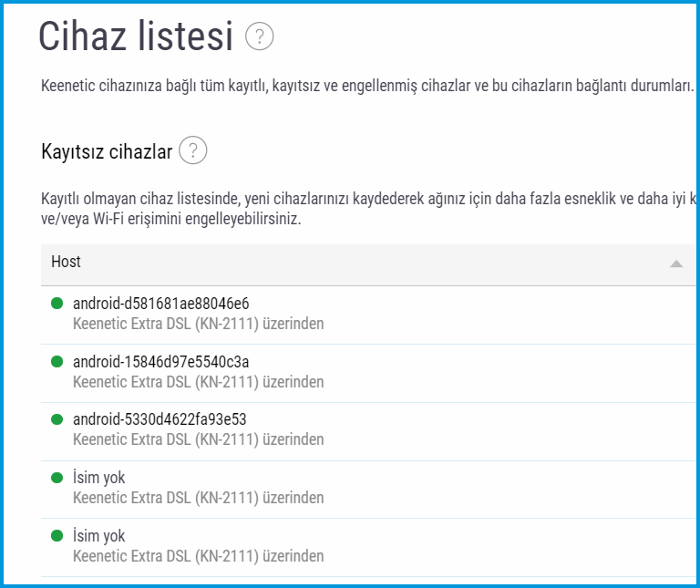Click help icon next to Kayıtsız cihazlar
700x588 pixels.
tap(193, 151)
